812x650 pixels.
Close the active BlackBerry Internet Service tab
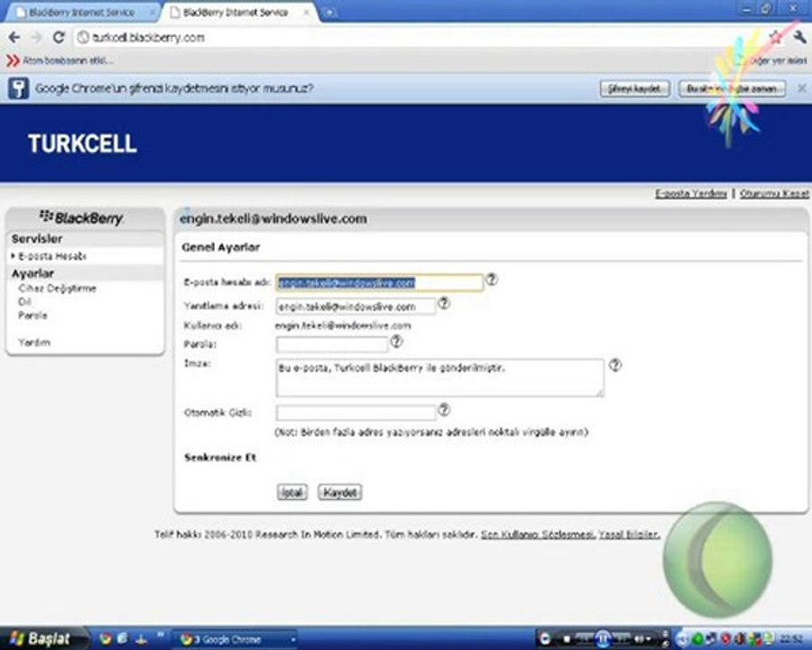point(307,12)
